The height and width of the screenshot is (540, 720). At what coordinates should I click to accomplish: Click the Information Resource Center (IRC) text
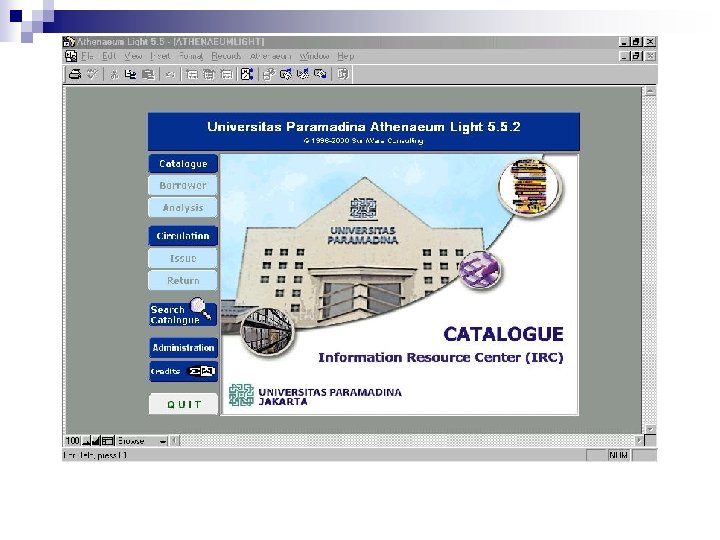[441, 358]
